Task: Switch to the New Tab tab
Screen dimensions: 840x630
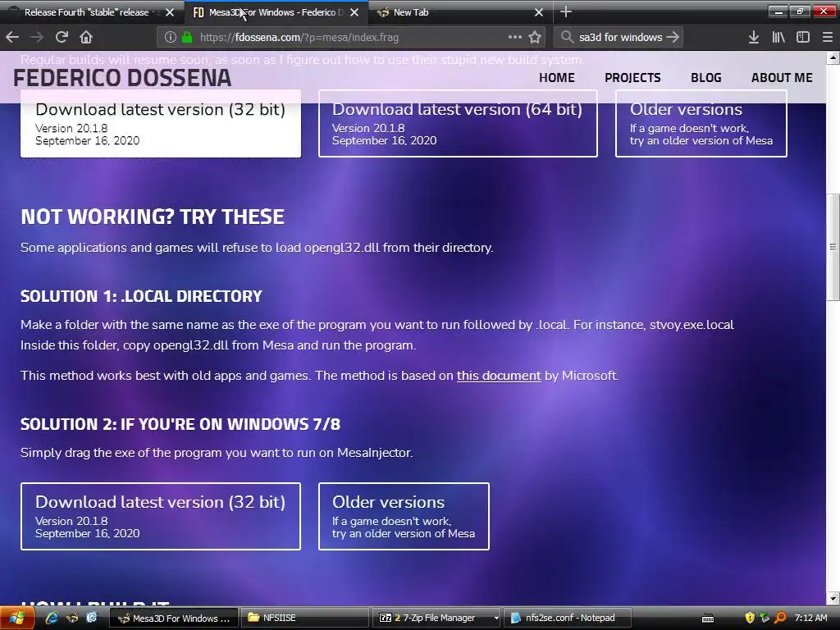Action: click(455, 12)
